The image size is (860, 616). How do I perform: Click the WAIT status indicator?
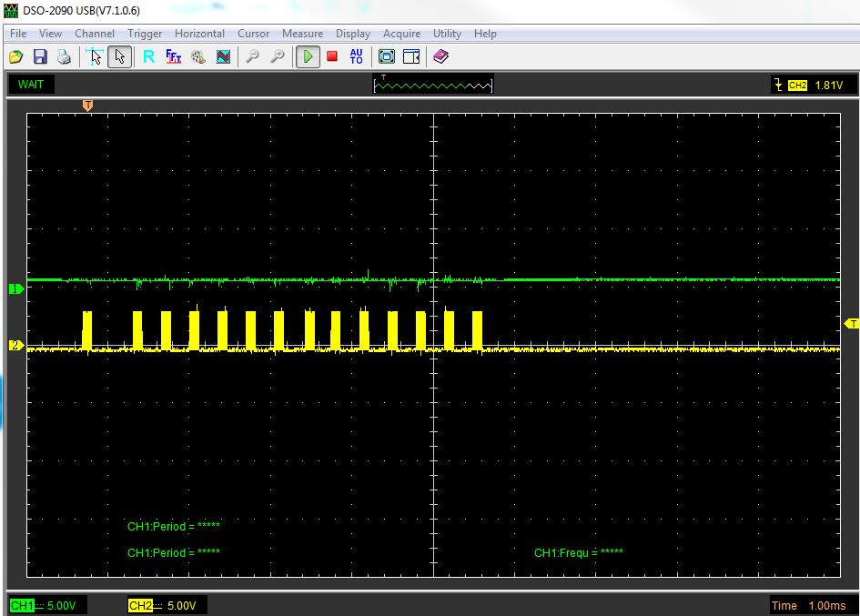pyautogui.click(x=31, y=85)
